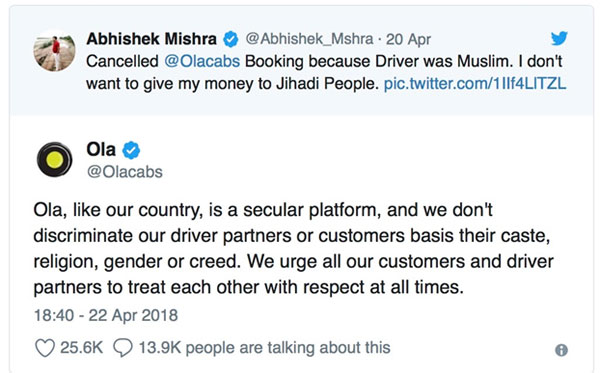The width and height of the screenshot is (600, 373).
Task: Click Abhishek Mishra's verified badge
Action: point(231,39)
